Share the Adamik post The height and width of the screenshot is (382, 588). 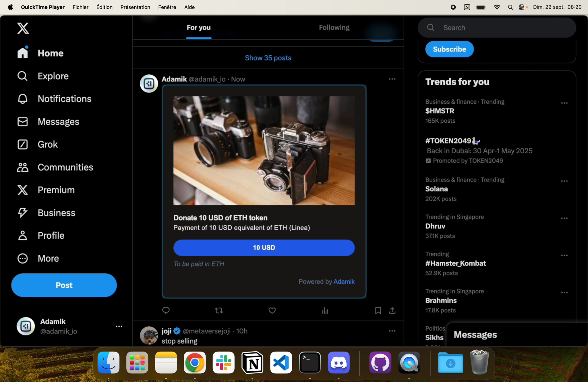[x=392, y=310]
